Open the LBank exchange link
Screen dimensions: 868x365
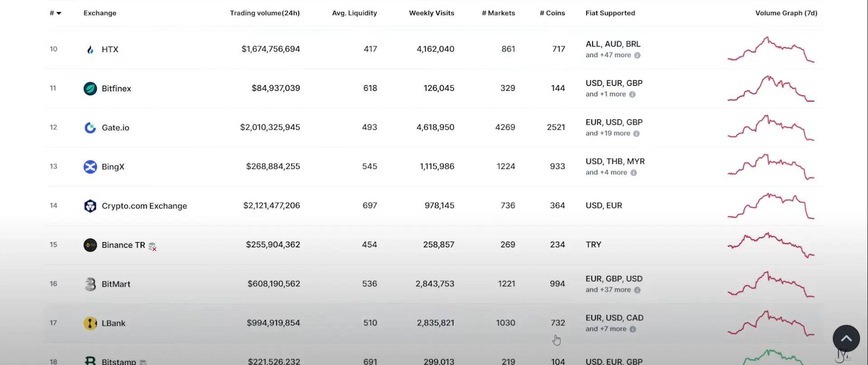pos(113,323)
